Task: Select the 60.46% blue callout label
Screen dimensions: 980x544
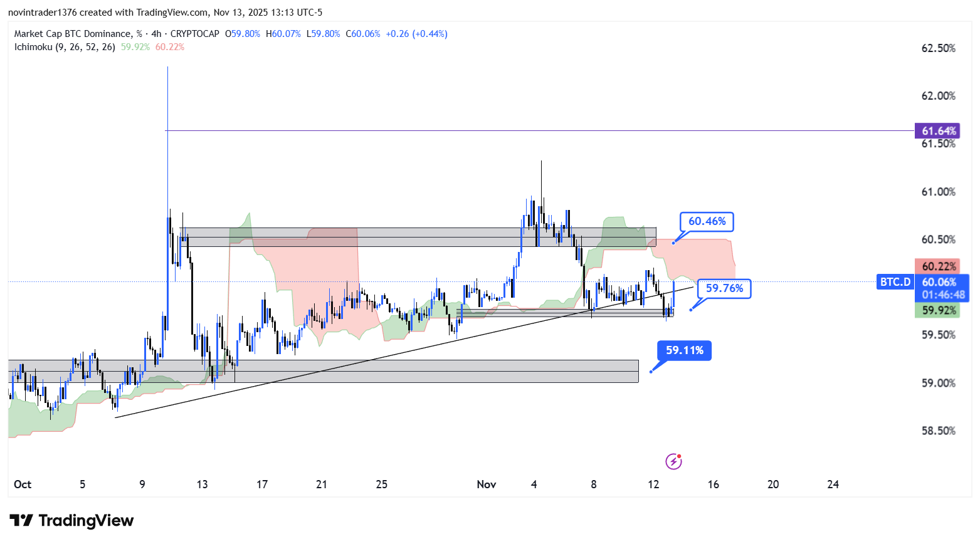Action: (x=707, y=221)
